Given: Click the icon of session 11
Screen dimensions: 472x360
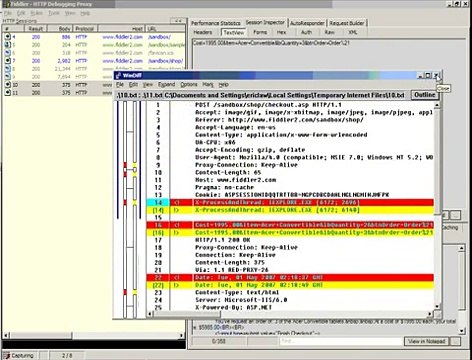Looking at the screenshot, I should pyautogui.click(x=7, y=93).
